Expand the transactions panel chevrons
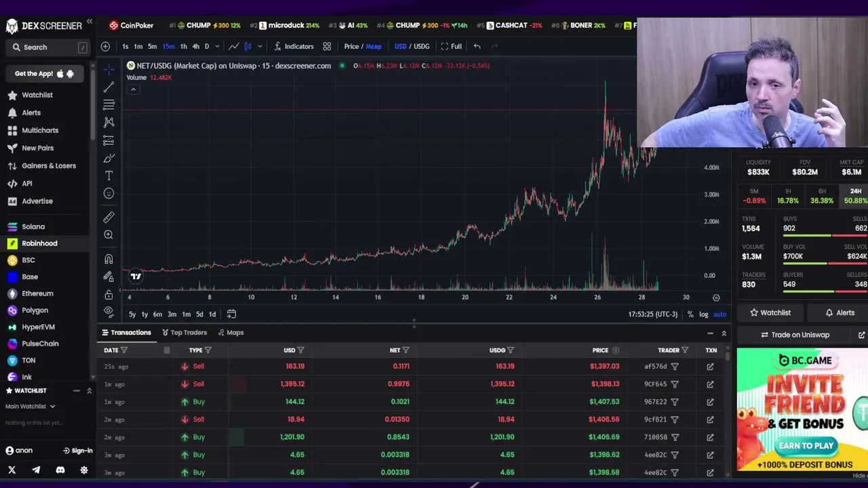This screenshot has height=488, width=868. (x=724, y=333)
